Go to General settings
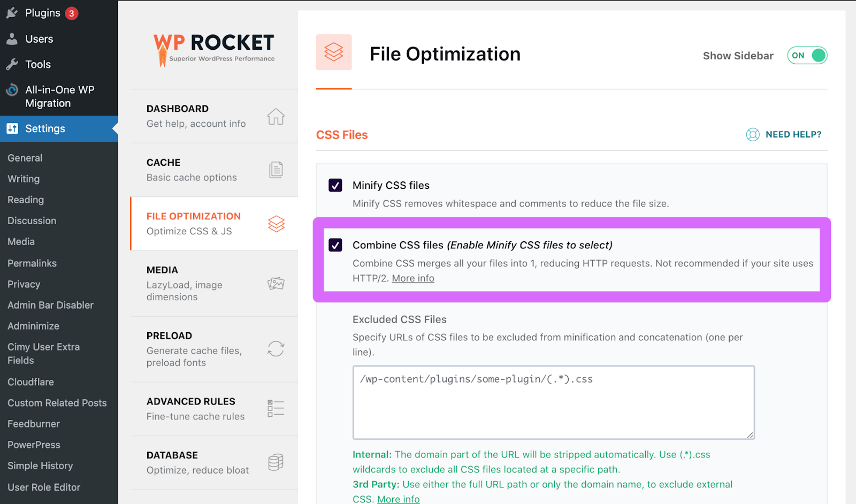Screen dimensions: 856x504 pos(25,158)
